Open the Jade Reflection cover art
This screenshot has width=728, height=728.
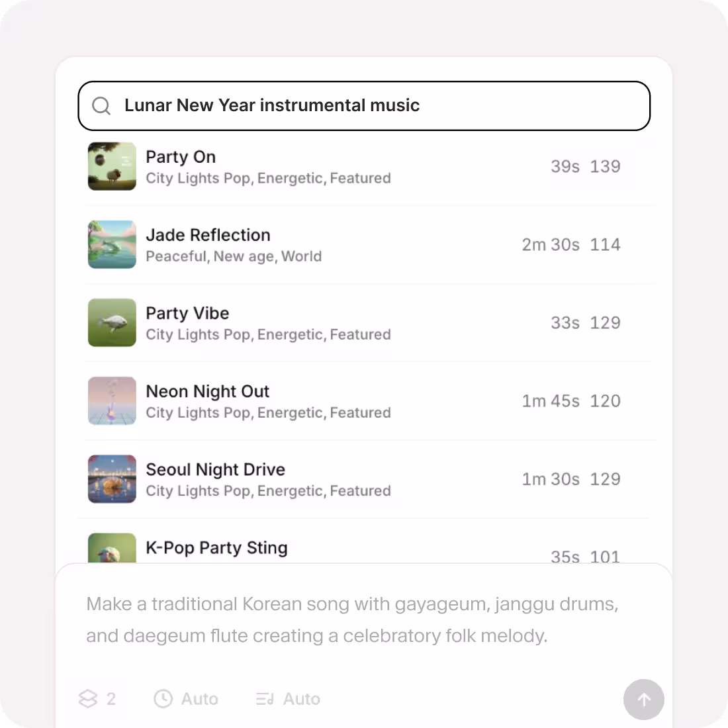(x=113, y=244)
